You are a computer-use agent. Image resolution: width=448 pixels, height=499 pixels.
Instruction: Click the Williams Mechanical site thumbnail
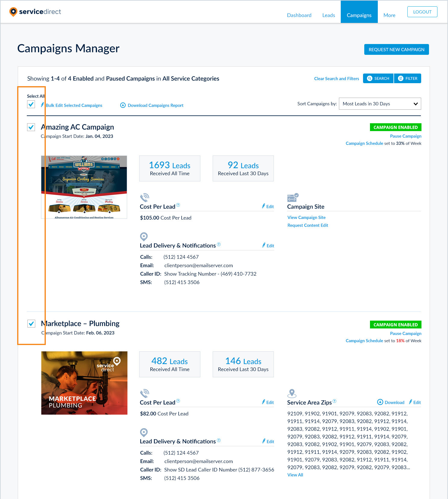(x=84, y=187)
